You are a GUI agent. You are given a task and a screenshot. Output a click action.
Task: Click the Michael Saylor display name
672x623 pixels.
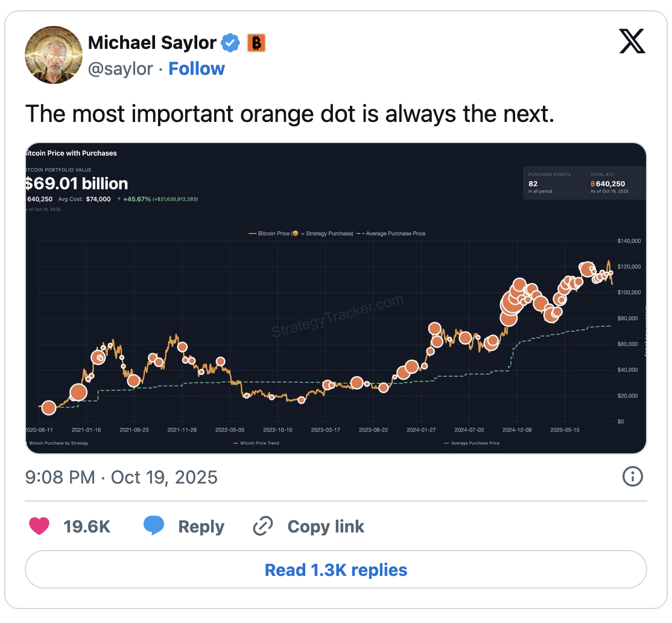click(x=152, y=43)
